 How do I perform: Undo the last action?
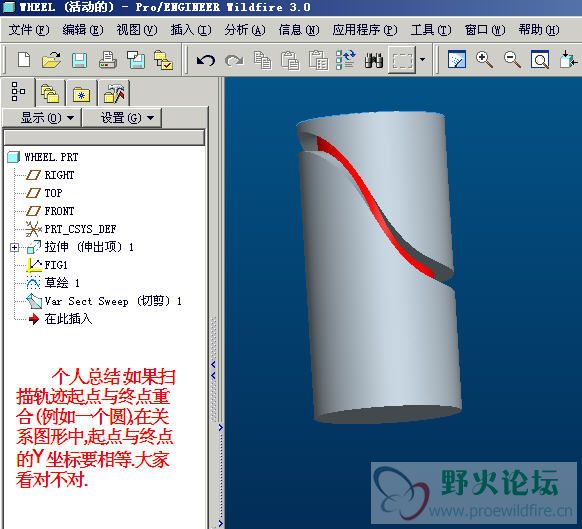(206, 60)
